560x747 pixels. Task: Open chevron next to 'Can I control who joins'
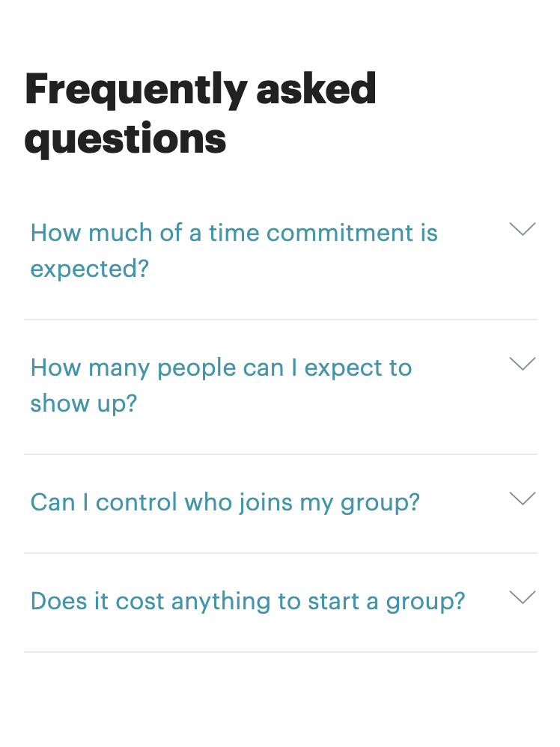(523, 498)
